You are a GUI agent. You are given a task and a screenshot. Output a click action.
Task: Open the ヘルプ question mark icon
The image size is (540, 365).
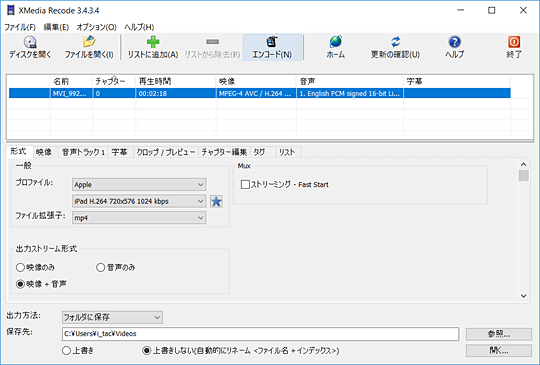click(x=455, y=42)
